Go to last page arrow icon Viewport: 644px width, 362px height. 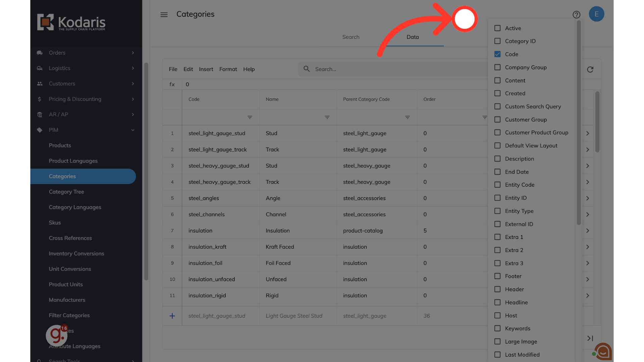coord(590,338)
